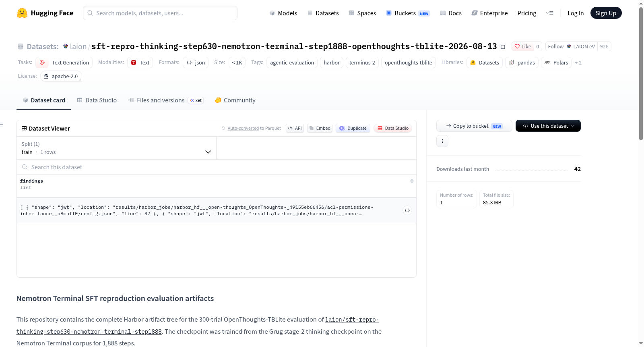This screenshot has width=644, height=347.
Task: Select the openthoughts-tblite tag
Action: 408,62
